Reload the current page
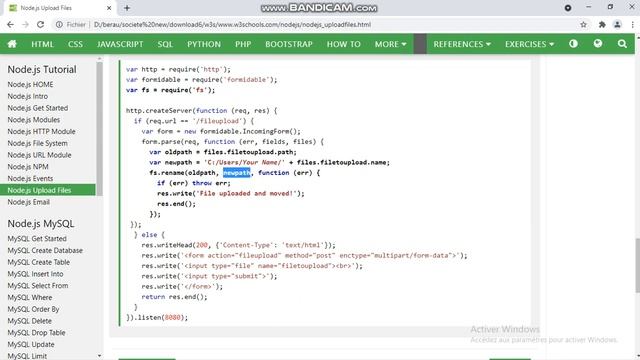The height and width of the screenshot is (360, 640). [x=40, y=24]
